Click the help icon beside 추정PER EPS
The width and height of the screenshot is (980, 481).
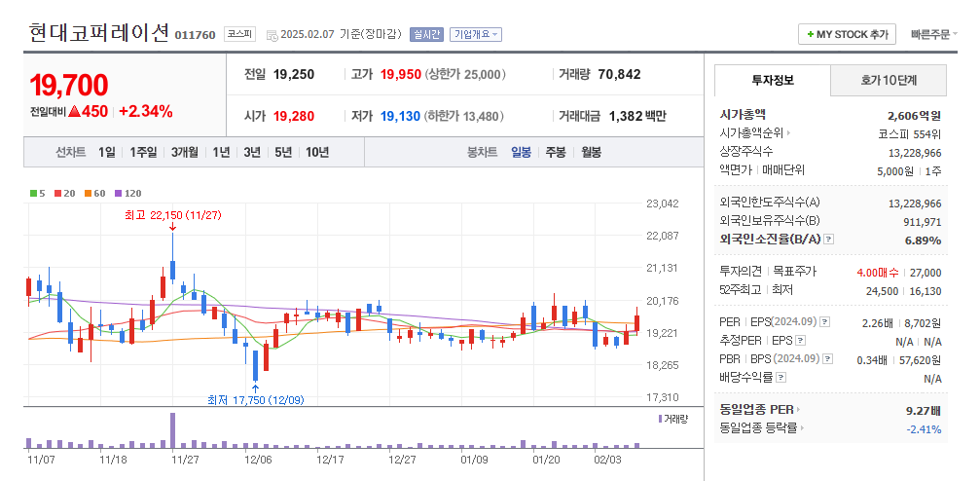pyautogui.click(x=801, y=341)
